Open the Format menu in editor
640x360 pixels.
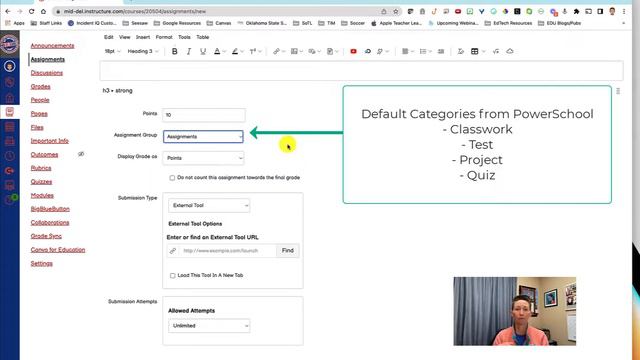click(x=164, y=37)
